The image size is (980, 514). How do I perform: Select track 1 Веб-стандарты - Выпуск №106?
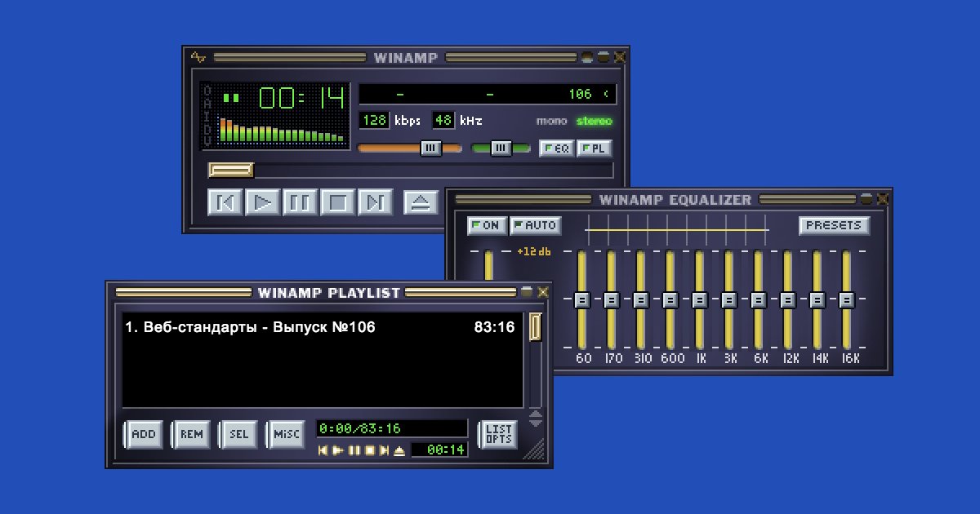319,327
